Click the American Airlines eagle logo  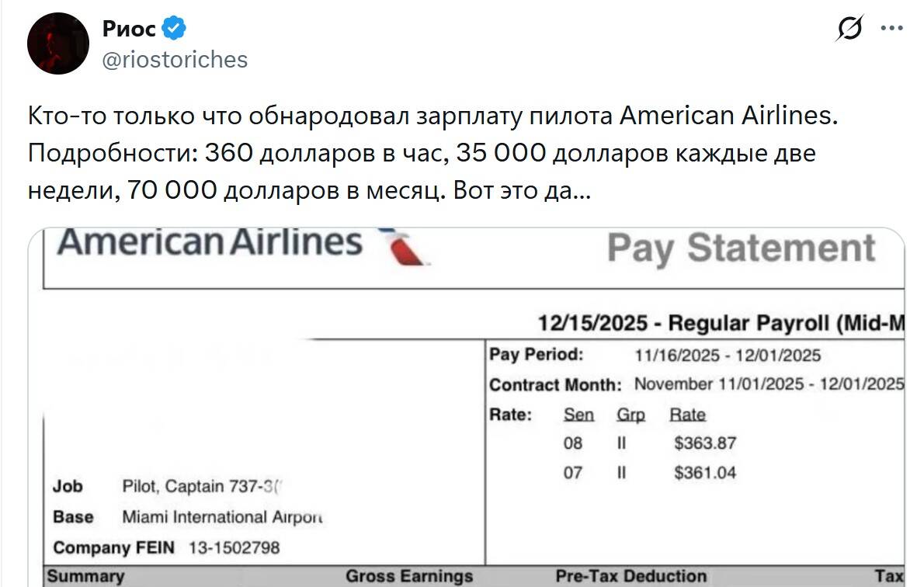tap(402, 246)
